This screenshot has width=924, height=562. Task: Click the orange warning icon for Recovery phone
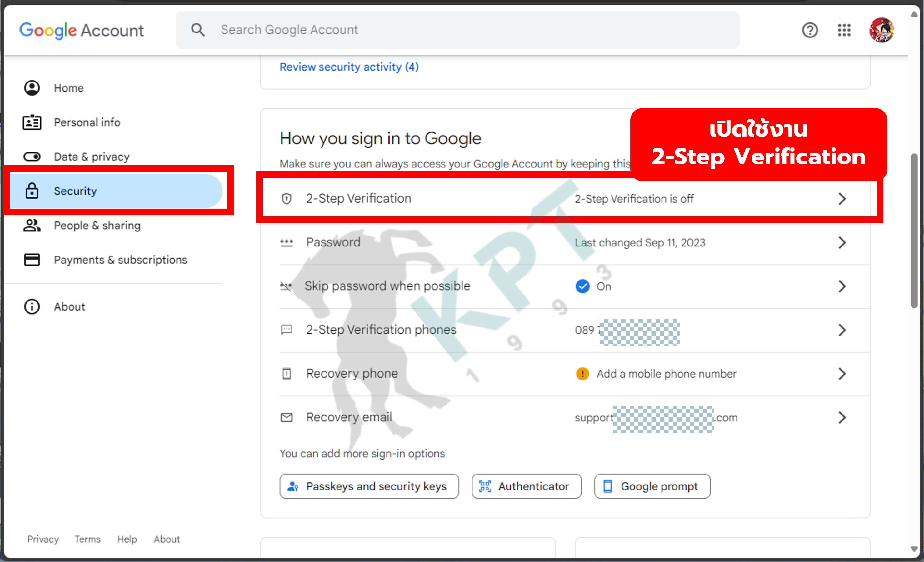pyautogui.click(x=582, y=373)
